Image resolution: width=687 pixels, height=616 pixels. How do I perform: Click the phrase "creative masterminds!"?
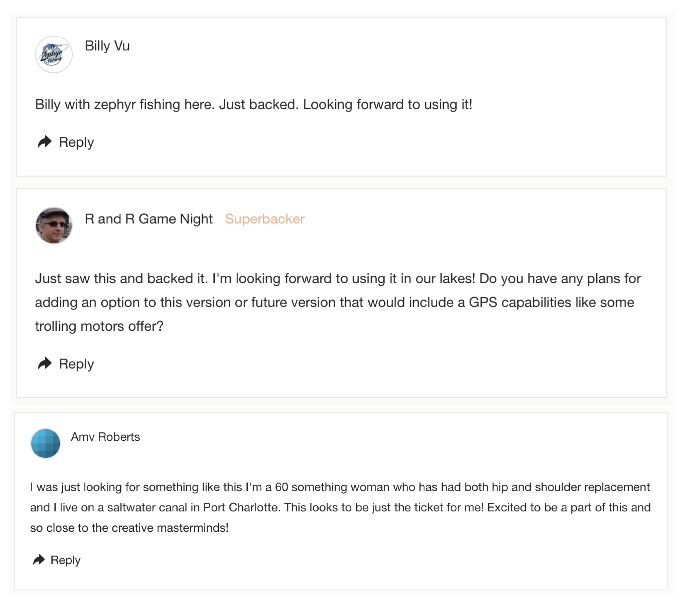coord(170,528)
